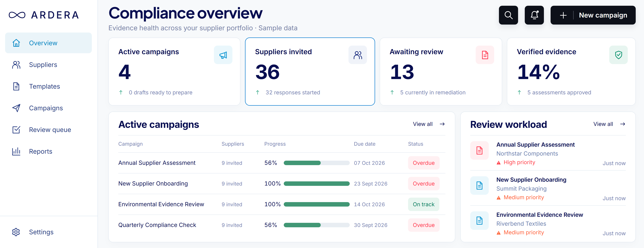
Task: Click the Ardera infinity logo
Action: tap(17, 15)
